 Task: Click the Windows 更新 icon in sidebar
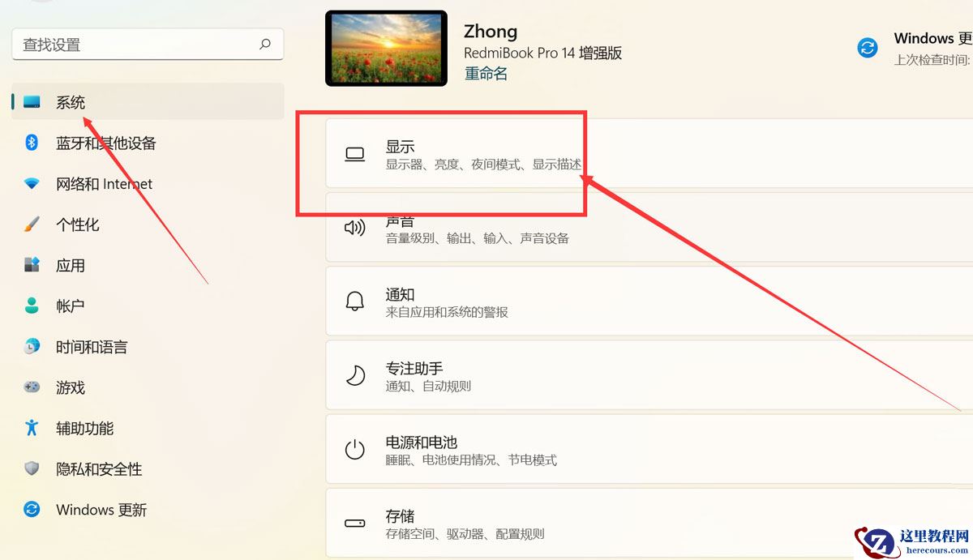tap(31, 510)
